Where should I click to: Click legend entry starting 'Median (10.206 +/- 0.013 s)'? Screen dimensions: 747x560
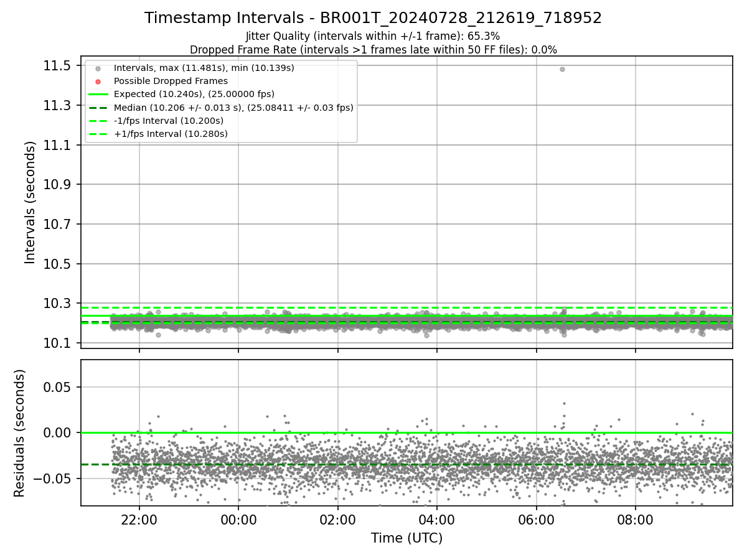click(233, 108)
